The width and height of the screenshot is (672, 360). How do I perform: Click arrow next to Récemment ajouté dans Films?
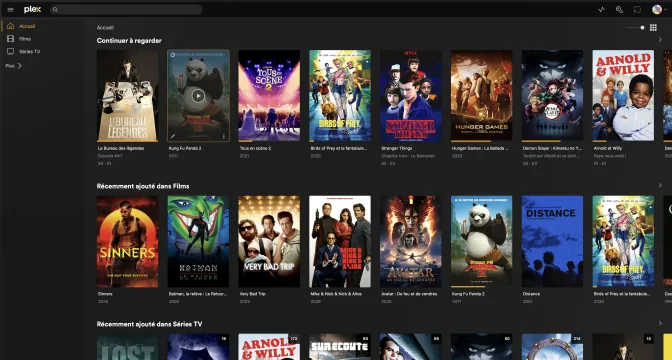pyautogui.click(x=660, y=186)
